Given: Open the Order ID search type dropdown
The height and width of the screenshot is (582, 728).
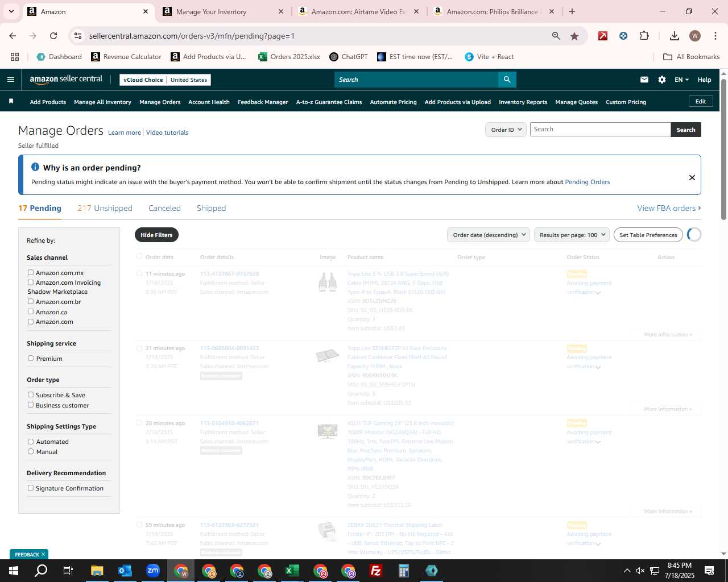Looking at the screenshot, I should point(506,130).
